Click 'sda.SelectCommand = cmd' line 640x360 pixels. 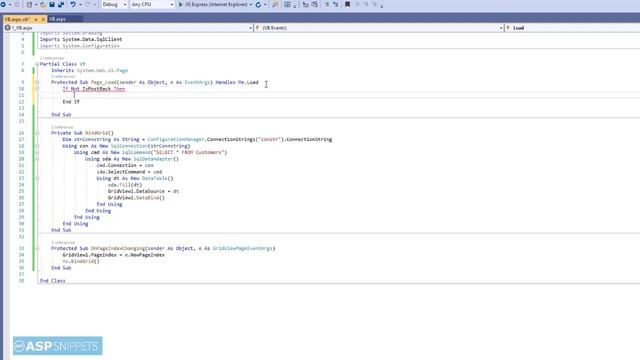point(129,172)
